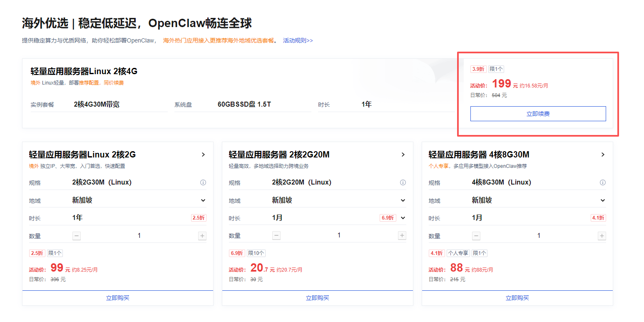Expand region dropdown on Linux 2核2G card

pos(203,200)
